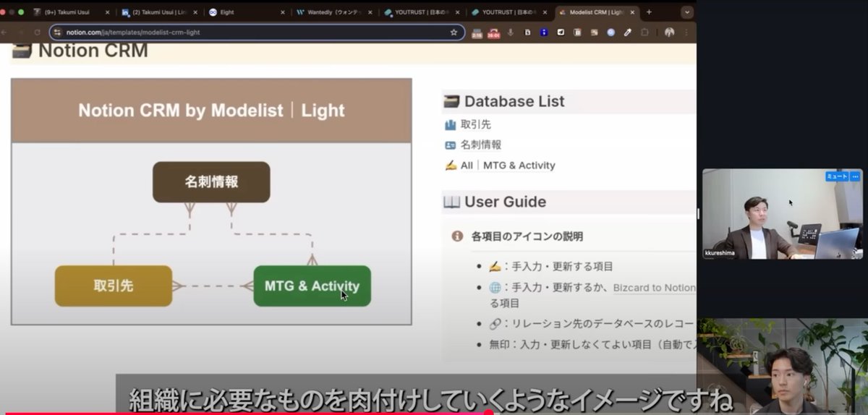Screen dimensions: 868x415
Task: Close the LinkedIn Takumi Usui tab
Action: 195,12
